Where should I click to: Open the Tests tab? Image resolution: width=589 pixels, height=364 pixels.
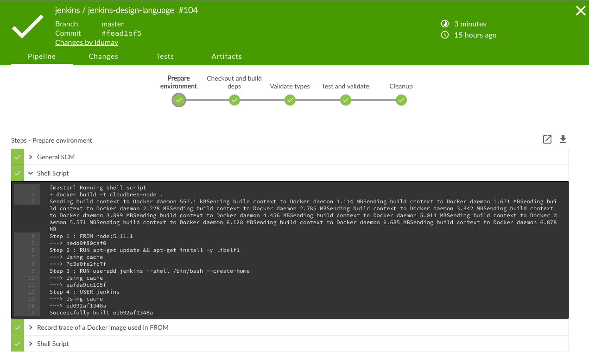click(165, 56)
